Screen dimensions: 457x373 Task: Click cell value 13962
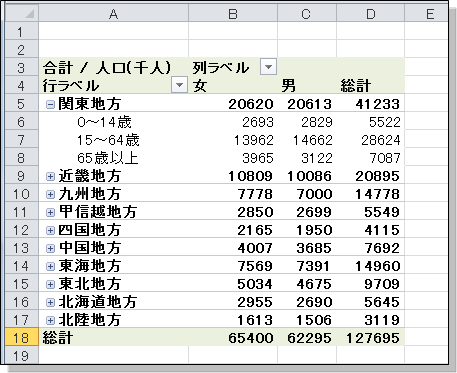253,140
